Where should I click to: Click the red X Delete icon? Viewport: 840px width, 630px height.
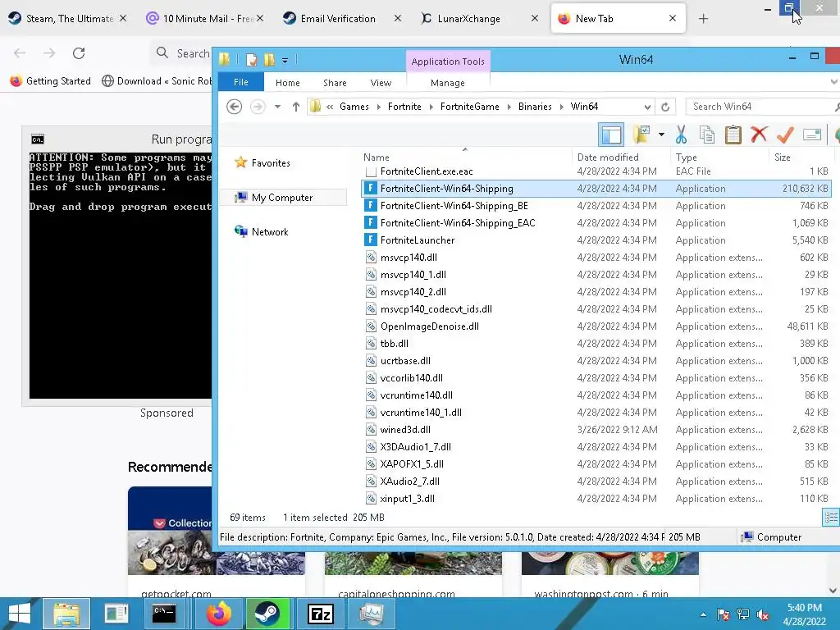tap(759, 135)
